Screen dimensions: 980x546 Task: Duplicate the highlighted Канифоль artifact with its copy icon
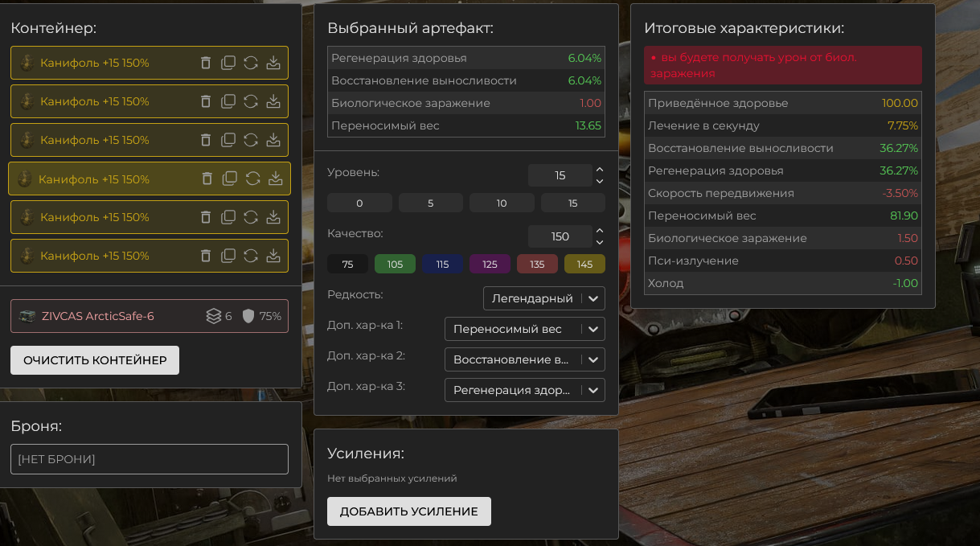230,179
